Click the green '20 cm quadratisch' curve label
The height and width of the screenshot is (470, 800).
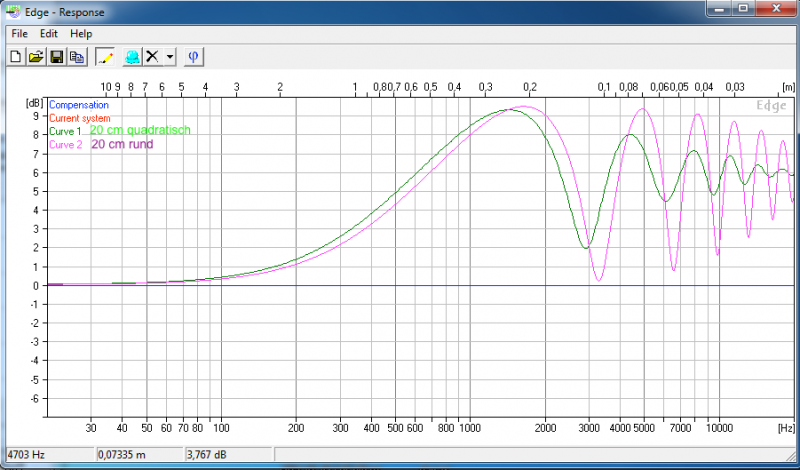(x=139, y=131)
